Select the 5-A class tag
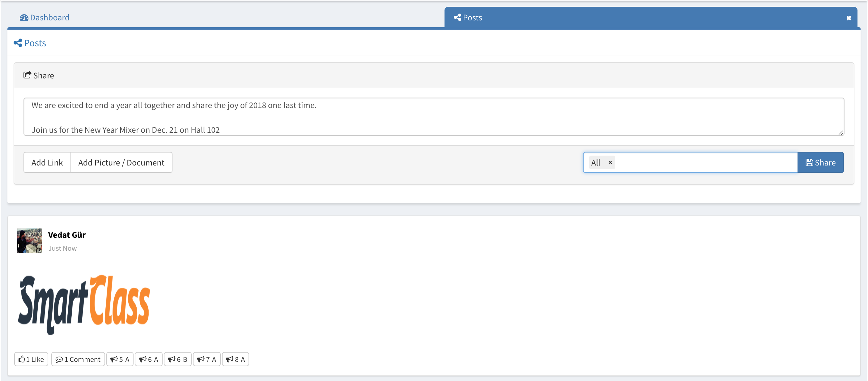Viewport: 868px width, 381px height. [120, 359]
